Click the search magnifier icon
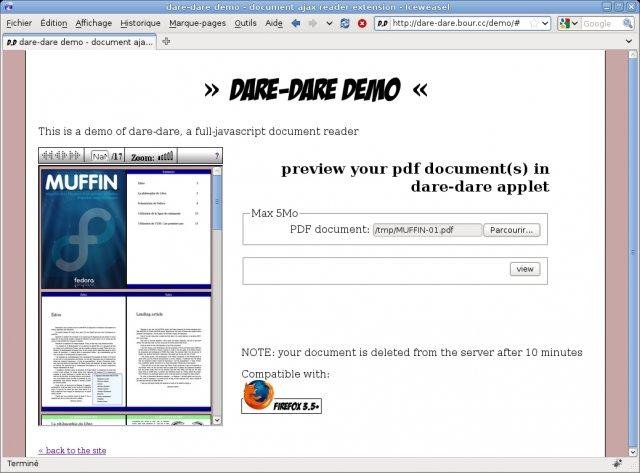The width and height of the screenshot is (640, 473). pos(627,24)
